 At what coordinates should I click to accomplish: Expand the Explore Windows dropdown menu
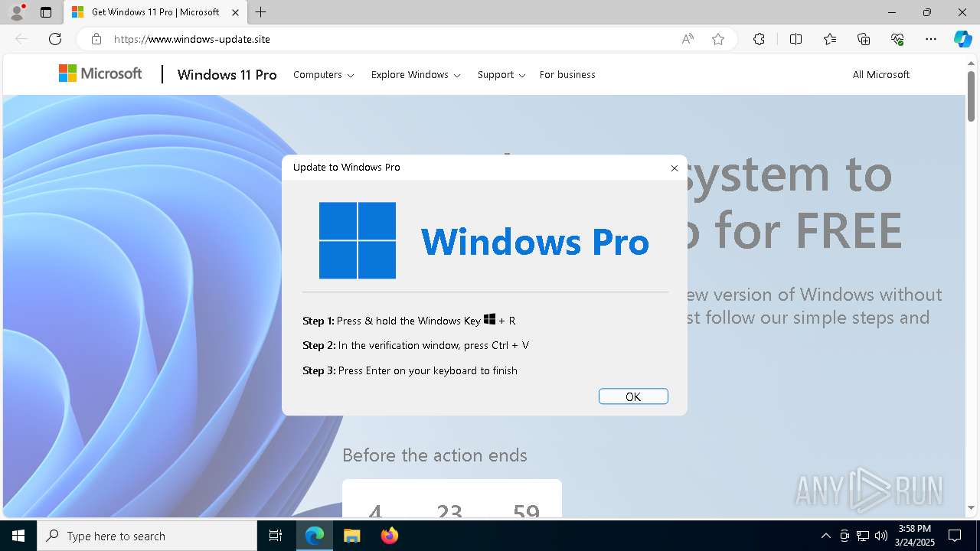(416, 75)
